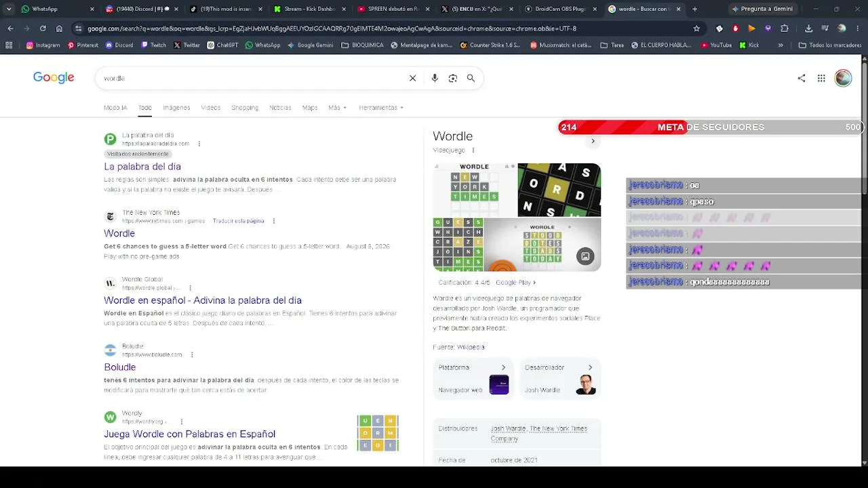868x488 pixels.
Task: Open the Chrome downloads panel
Action: pos(808,28)
